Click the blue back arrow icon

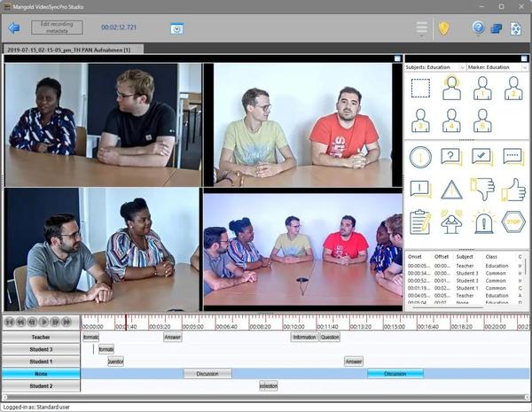(13, 28)
